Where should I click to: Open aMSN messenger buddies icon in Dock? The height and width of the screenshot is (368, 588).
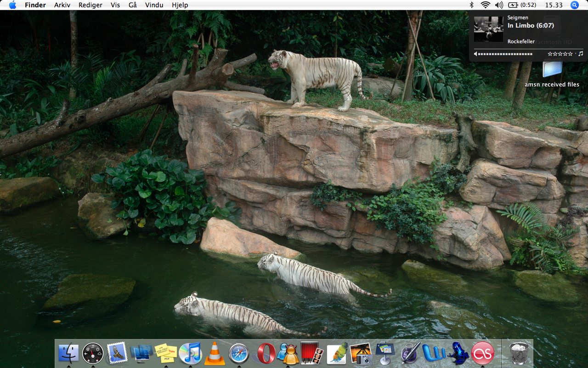coord(288,353)
